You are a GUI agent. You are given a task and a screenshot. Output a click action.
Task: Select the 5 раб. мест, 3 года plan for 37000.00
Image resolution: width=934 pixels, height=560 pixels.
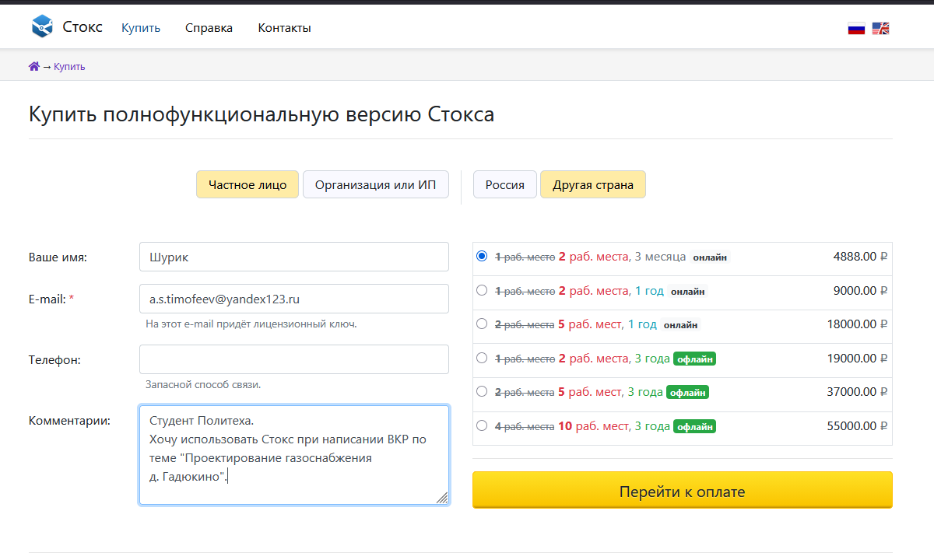tap(482, 391)
